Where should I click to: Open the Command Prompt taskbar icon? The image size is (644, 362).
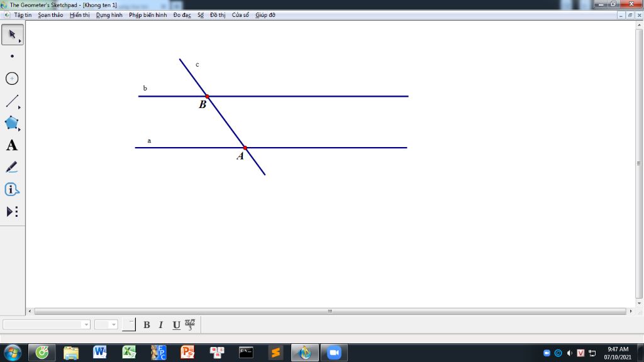pyautogui.click(x=246, y=353)
